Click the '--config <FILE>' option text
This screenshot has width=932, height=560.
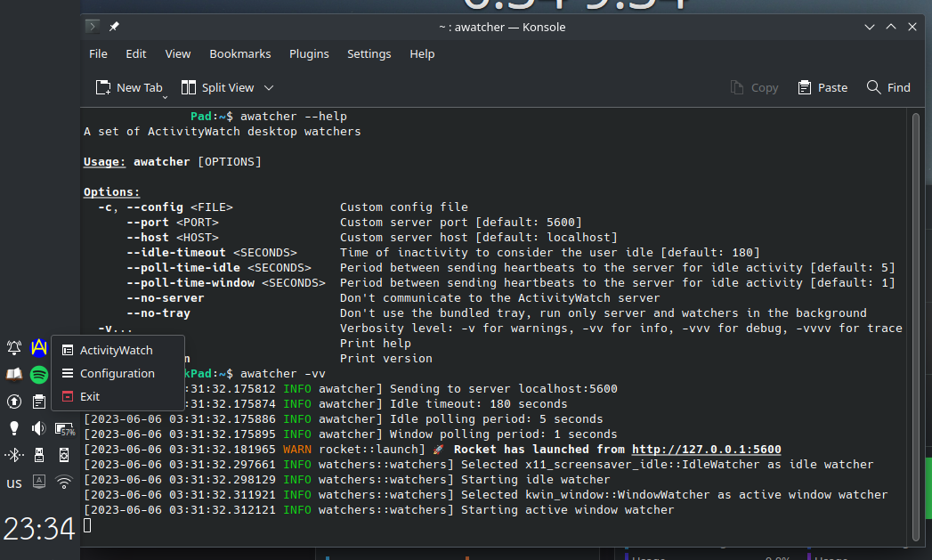180,207
